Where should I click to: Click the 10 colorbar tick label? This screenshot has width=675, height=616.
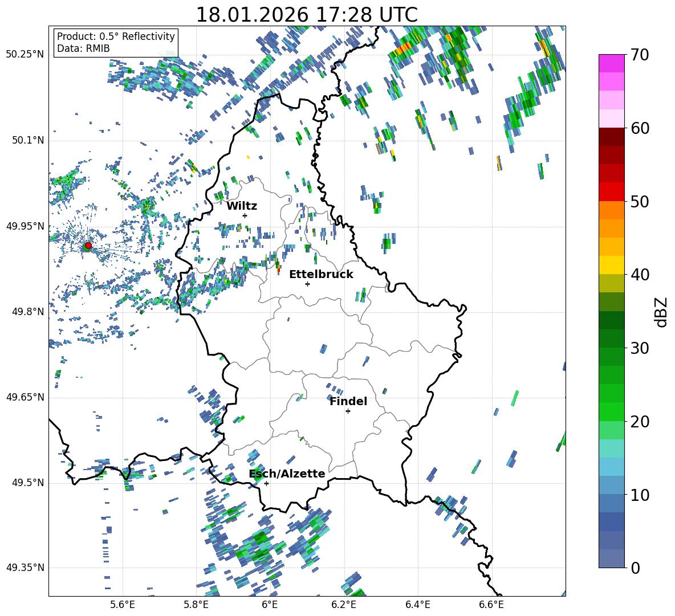[x=639, y=495]
